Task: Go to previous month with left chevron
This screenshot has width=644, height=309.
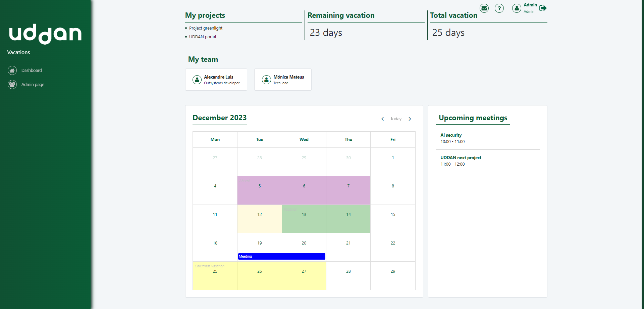Action: 382,119
